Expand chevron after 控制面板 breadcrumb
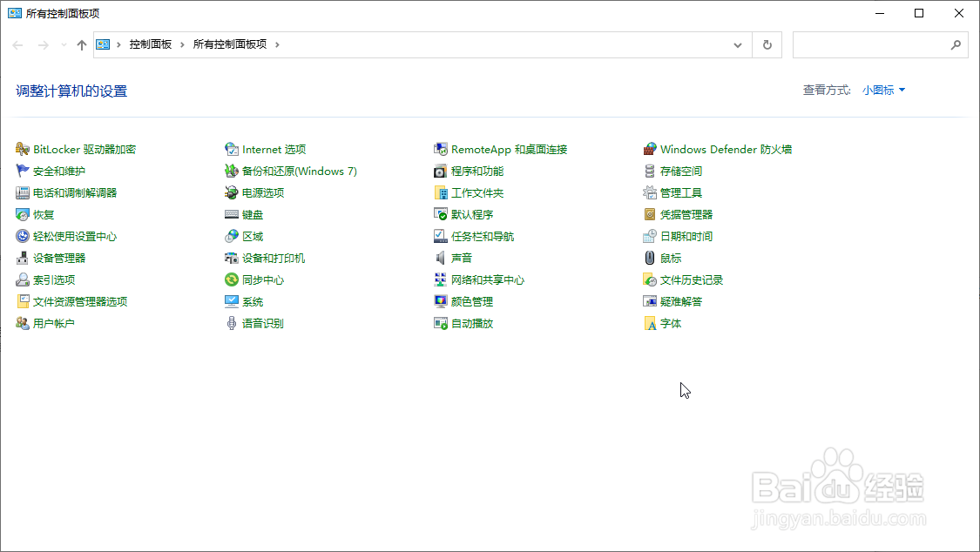 click(182, 44)
